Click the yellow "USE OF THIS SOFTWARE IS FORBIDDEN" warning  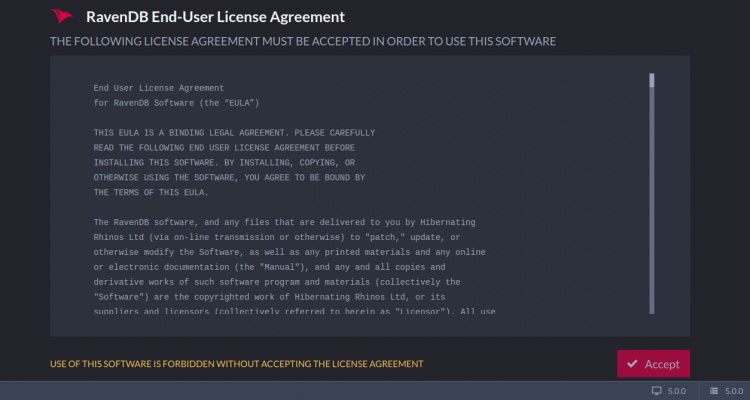tap(236, 363)
